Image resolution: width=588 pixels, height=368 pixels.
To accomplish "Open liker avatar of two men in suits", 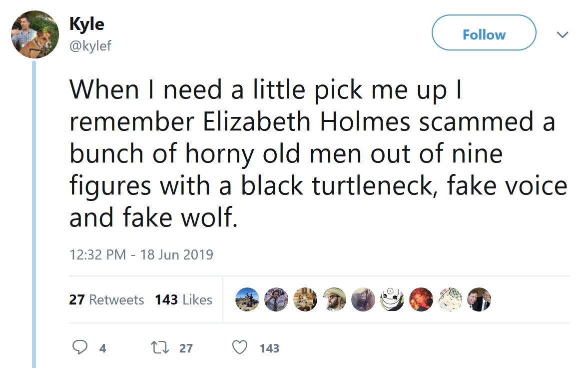I will 480,299.
